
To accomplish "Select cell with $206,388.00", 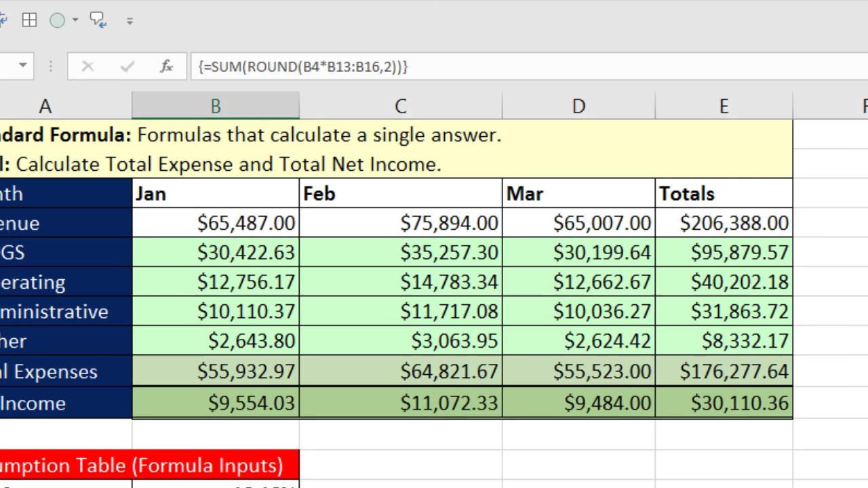I will pos(724,222).
